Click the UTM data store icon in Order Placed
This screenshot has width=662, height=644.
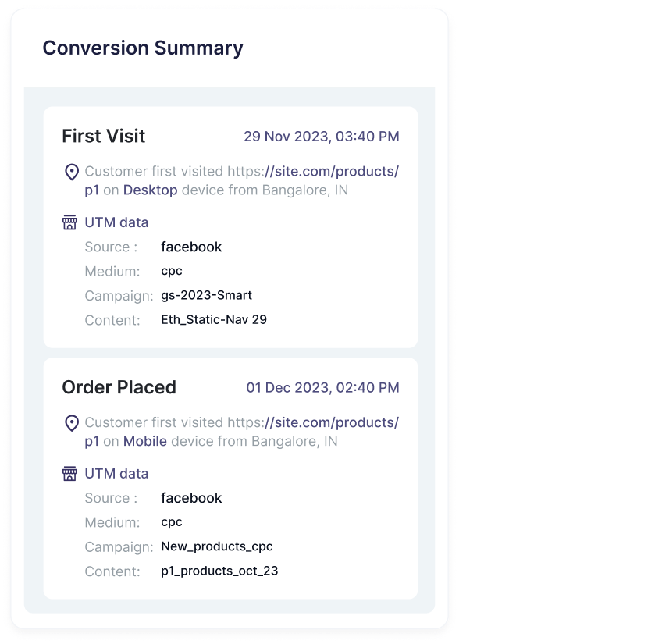point(69,474)
